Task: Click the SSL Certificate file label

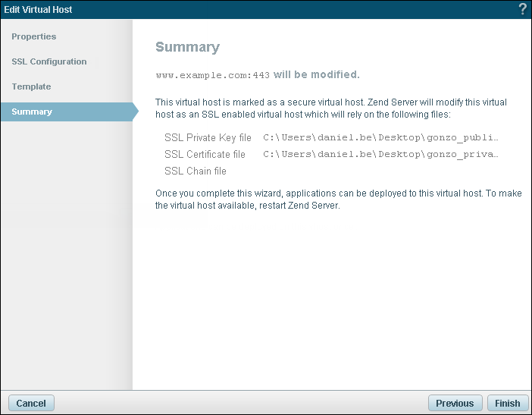Action: pyautogui.click(x=205, y=155)
